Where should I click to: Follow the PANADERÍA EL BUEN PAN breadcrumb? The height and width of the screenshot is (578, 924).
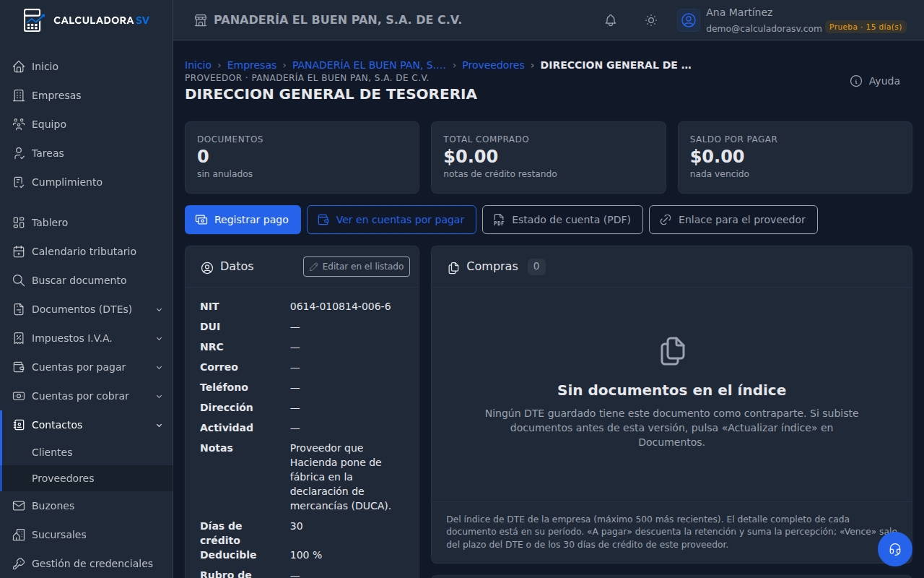369,65
